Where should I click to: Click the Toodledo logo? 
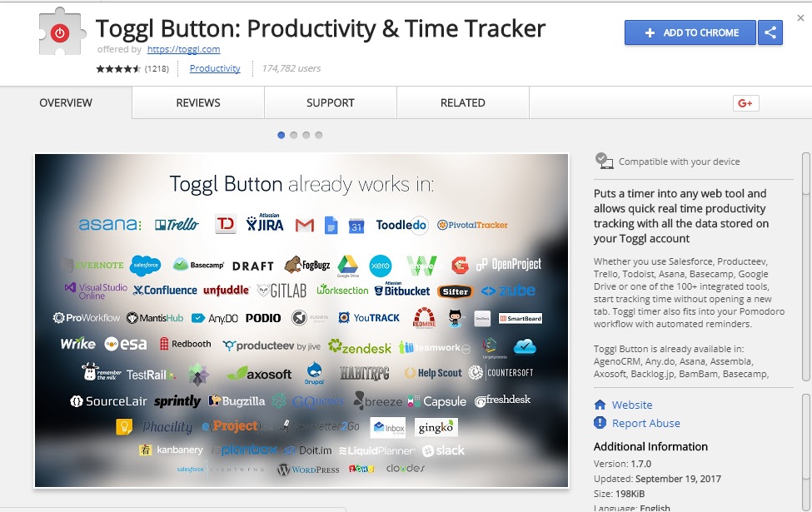tap(401, 226)
